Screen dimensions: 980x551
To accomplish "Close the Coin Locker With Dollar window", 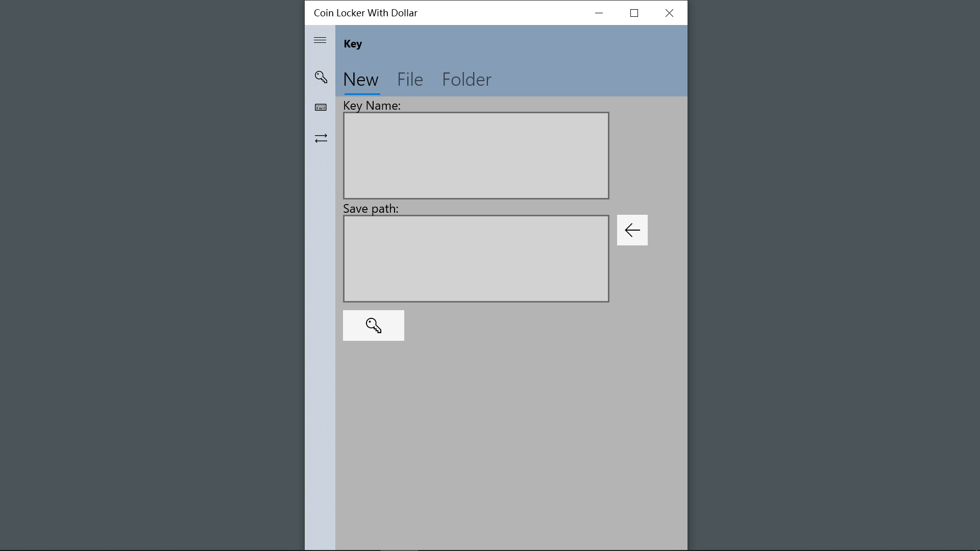I will tap(669, 13).
